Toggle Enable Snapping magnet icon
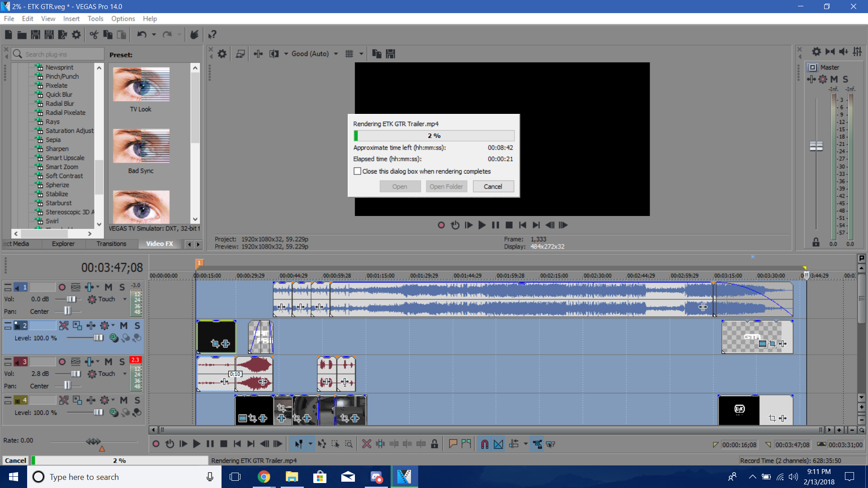This screenshot has width=868, height=488. coord(485,444)
